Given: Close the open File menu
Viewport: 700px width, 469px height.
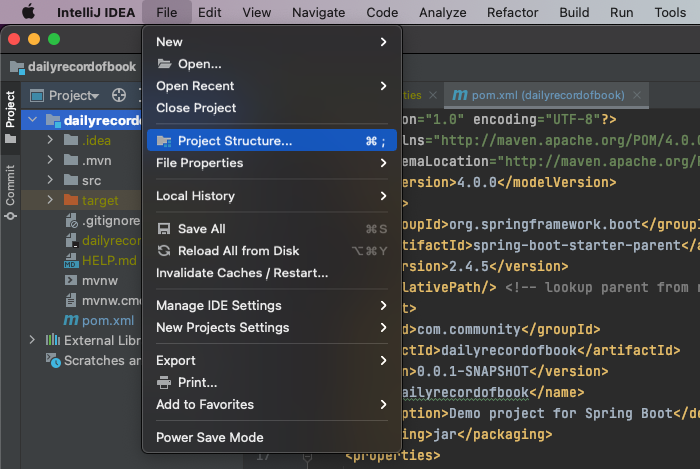Looking at the screenshot, I should tap(167, 12).
